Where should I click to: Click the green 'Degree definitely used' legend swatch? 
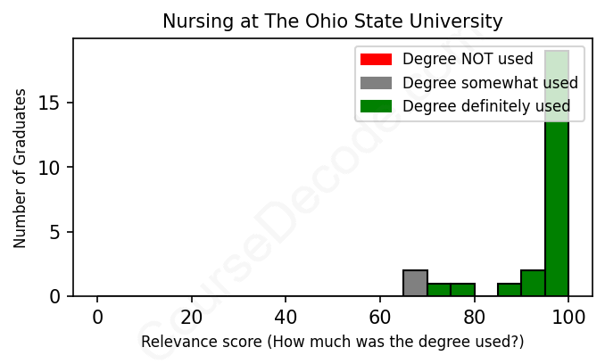pos(376,106)
